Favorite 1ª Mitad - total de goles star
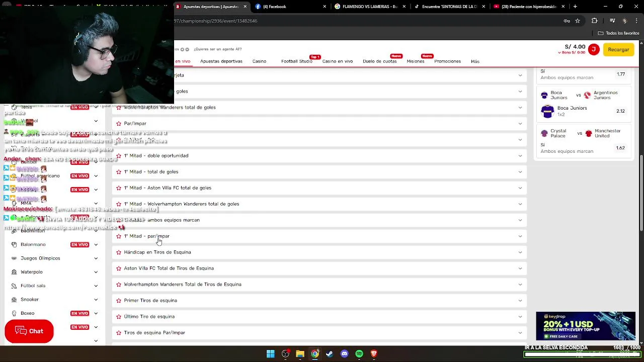Screen dimensions: 644x362 pyautogui.click(x=119, y=172)
